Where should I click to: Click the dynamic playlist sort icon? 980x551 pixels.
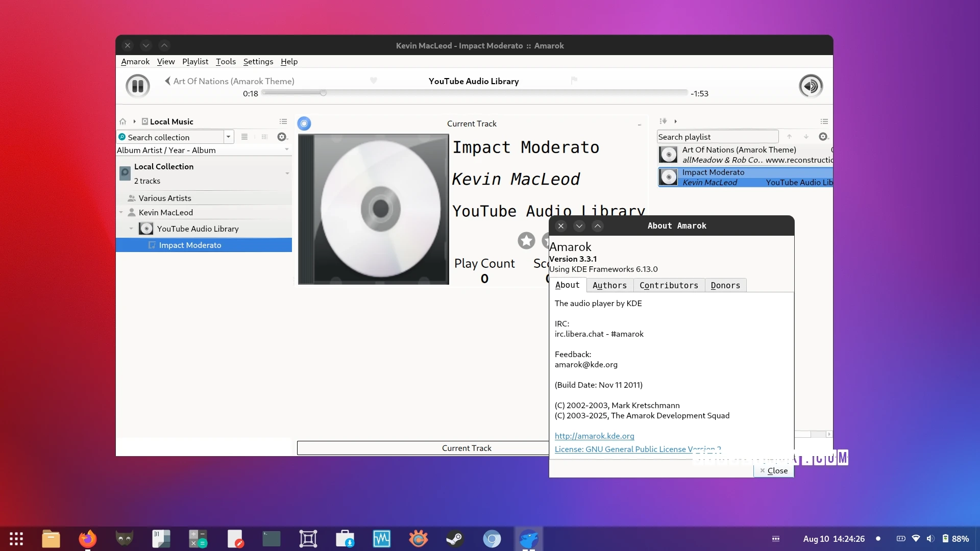[x=663, y=121]
